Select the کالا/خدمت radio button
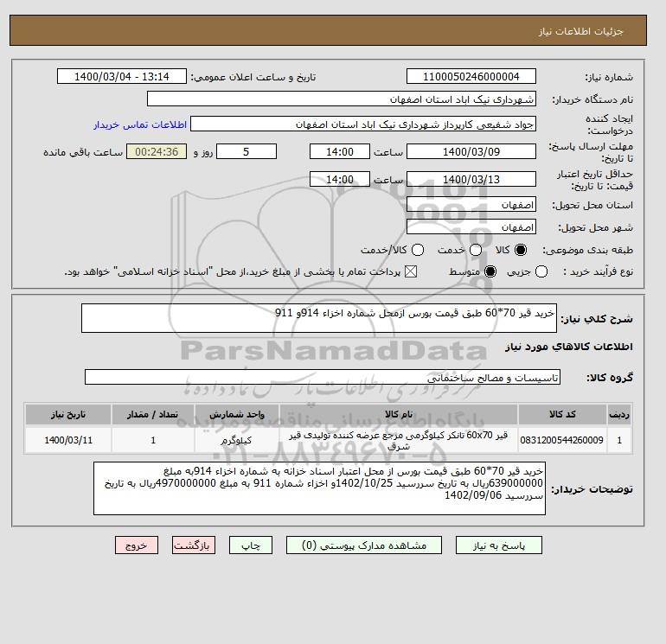The height and width of the screenshot is (644, 666). click(x=418, y=250)
